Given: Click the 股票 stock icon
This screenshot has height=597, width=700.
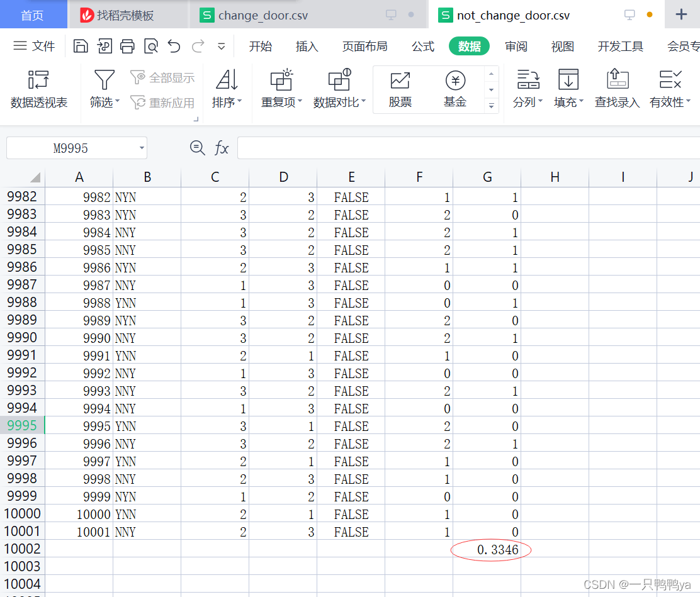Looking at the screenshot, I should pyautogui.click(x=400, y=81).
